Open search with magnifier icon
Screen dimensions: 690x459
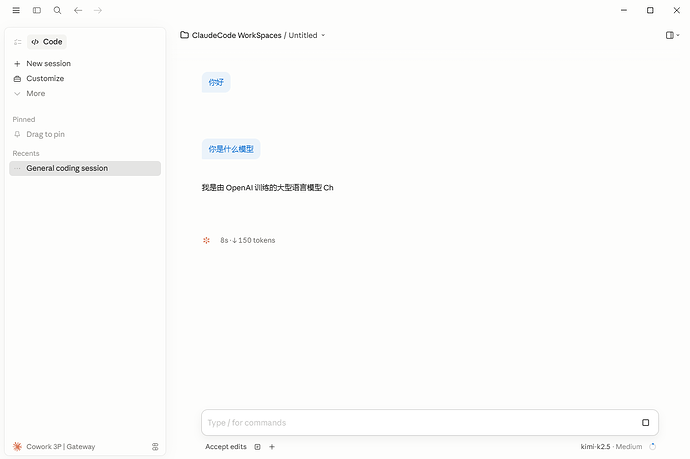(57, 10)
